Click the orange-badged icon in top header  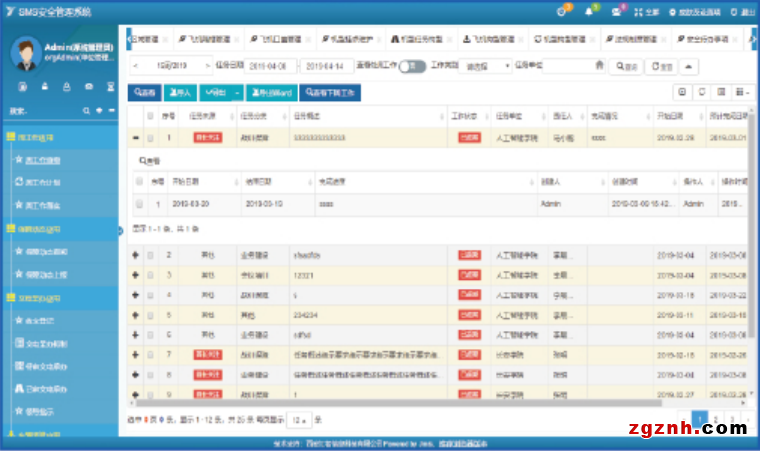point(562,11)
